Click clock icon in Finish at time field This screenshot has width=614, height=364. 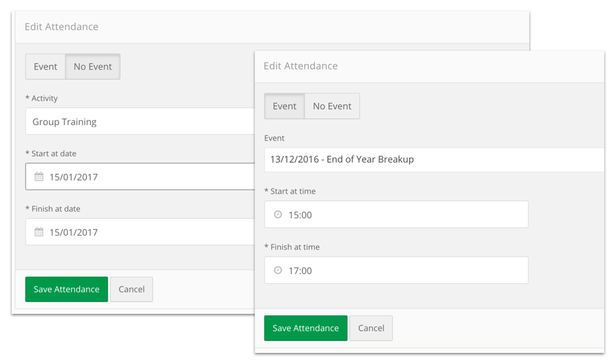click(278, 270)
